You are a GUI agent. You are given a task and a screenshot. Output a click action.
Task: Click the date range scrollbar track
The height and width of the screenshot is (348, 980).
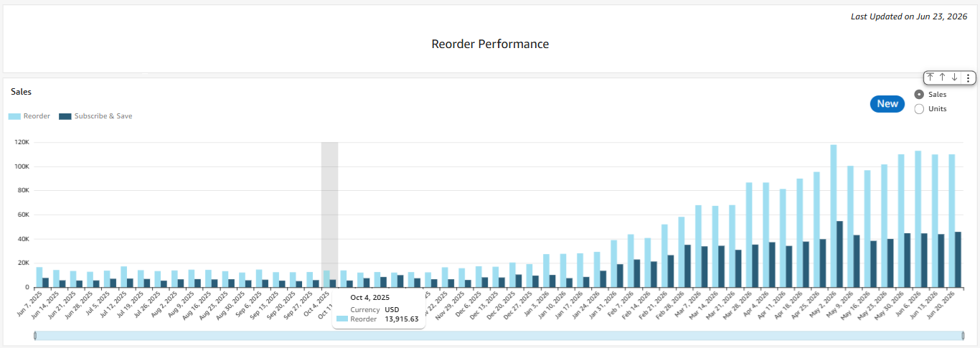499,336
